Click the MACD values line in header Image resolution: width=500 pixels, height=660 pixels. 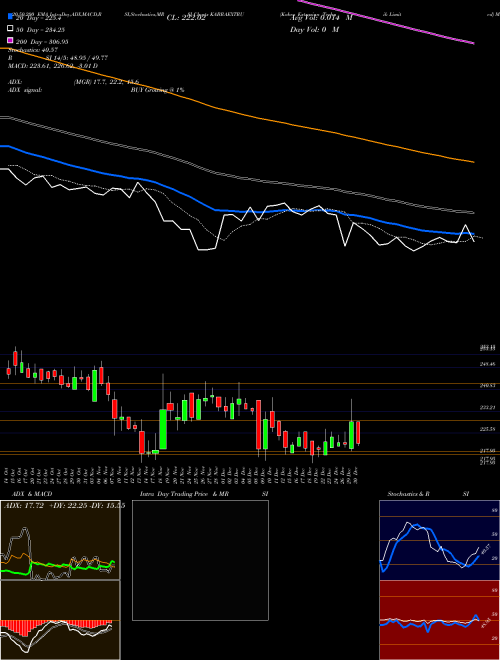[53, 66]
